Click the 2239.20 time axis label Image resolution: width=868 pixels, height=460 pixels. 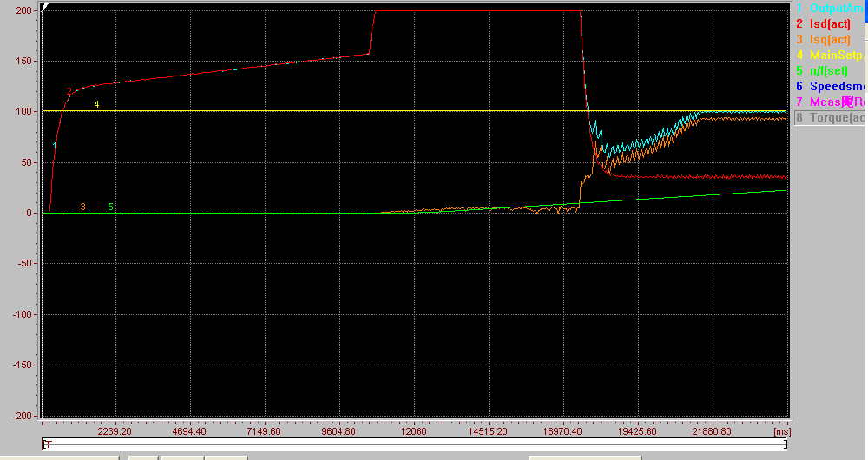pos(115,431)
